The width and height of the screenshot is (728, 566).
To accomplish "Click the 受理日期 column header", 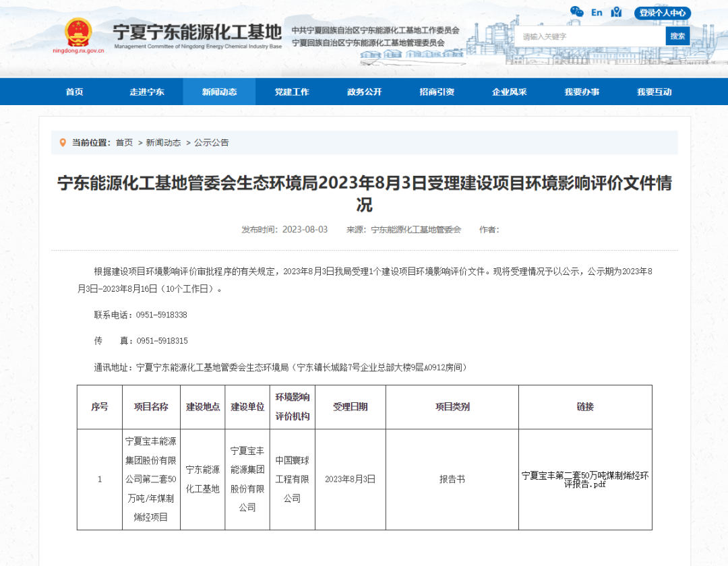I will coord(350,407).
